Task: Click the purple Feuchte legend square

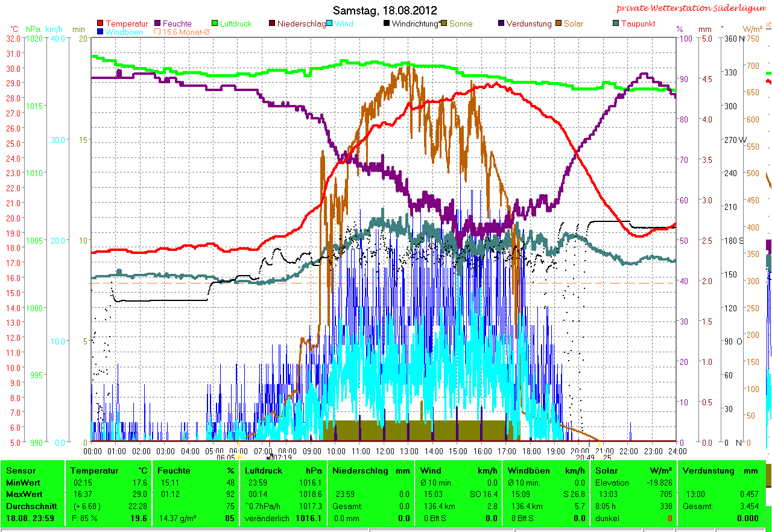Action: click(x=158, y=24)
